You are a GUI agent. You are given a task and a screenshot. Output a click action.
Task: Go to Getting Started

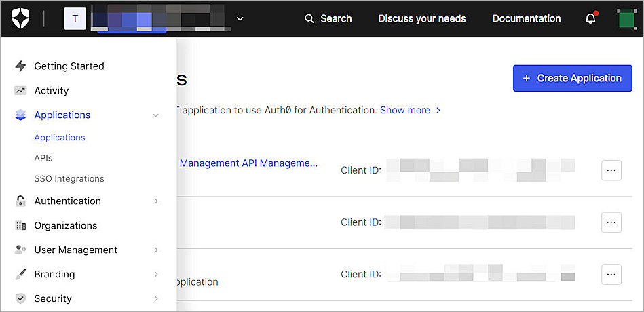(69, 66)
